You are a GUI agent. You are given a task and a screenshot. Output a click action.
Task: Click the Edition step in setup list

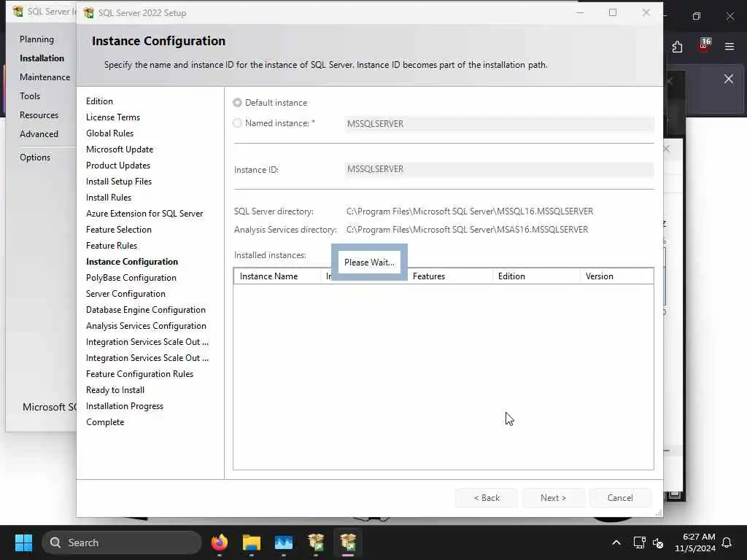pyautogui.click(x=99, y=101)
